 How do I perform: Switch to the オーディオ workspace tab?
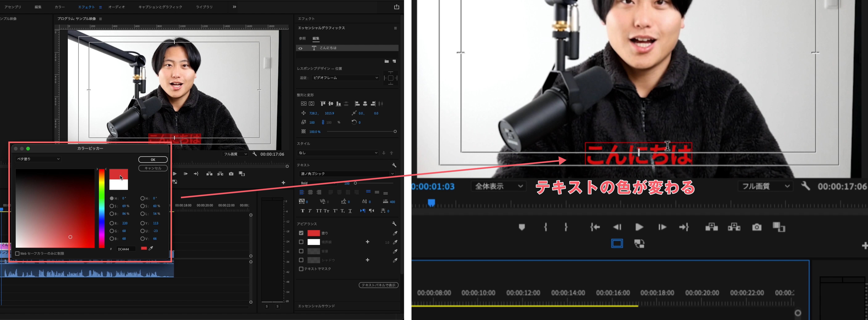116,7
